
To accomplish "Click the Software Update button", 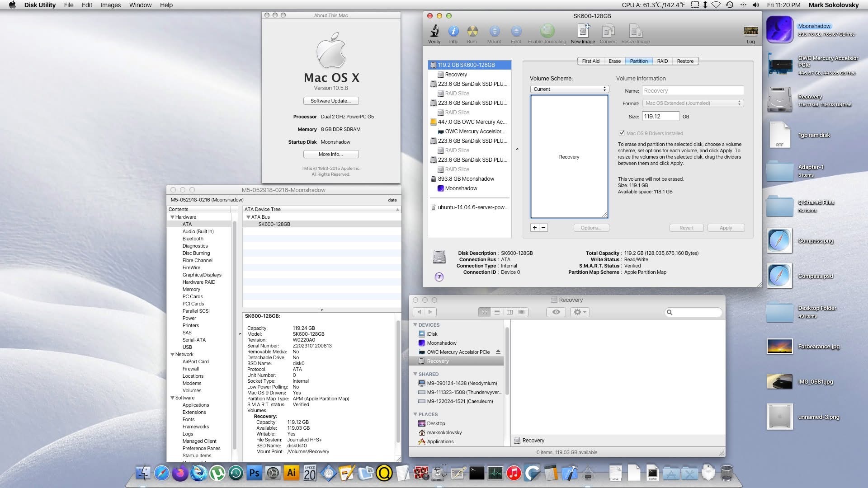I will click(330, 101).
